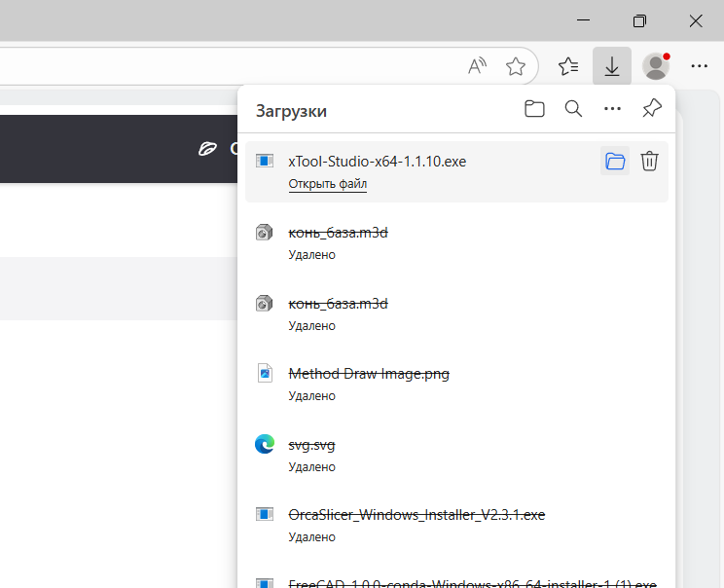Viewport: 724px width, 588px height.
Task: Pin the Загрузки downloads panel
Action: point(652,109)
